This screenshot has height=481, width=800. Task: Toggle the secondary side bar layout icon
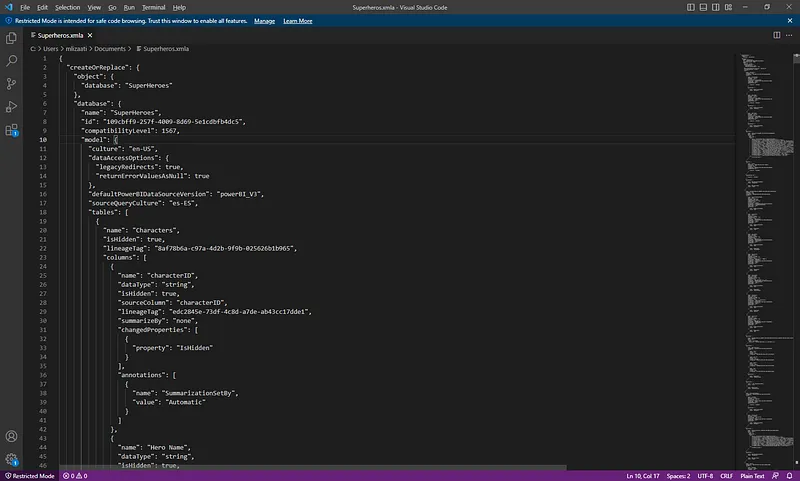coord(716,7)
